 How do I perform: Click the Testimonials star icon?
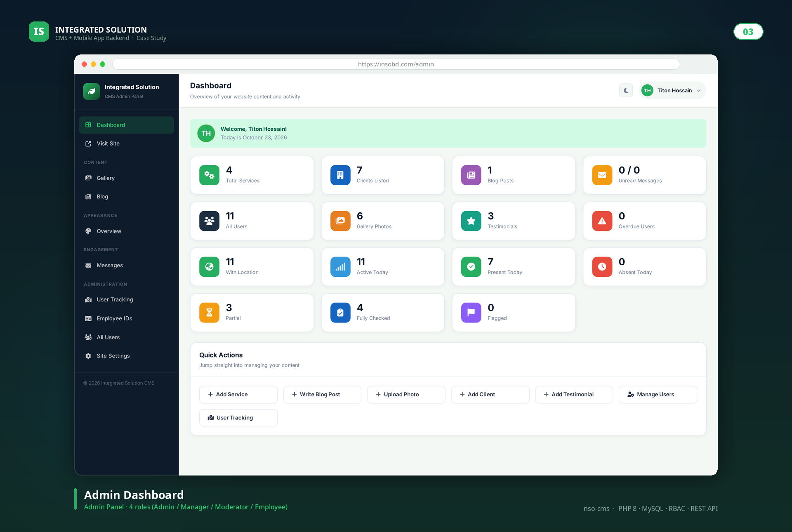[x=471, y=221]
